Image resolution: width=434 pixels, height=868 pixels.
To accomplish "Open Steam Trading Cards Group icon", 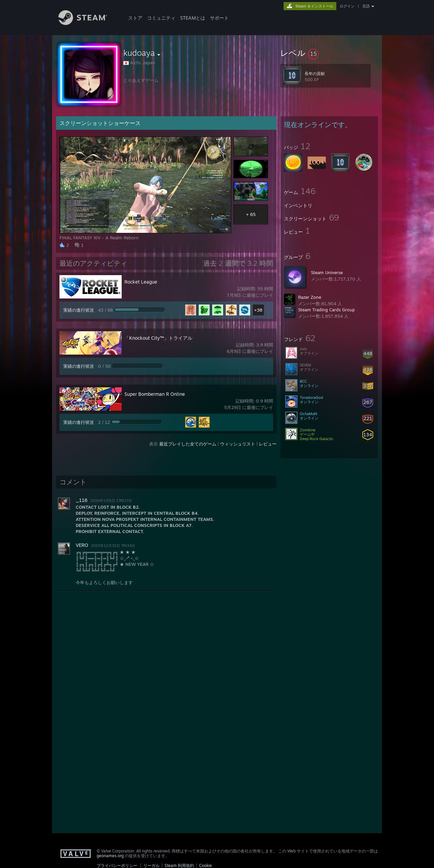I will 289,312.
